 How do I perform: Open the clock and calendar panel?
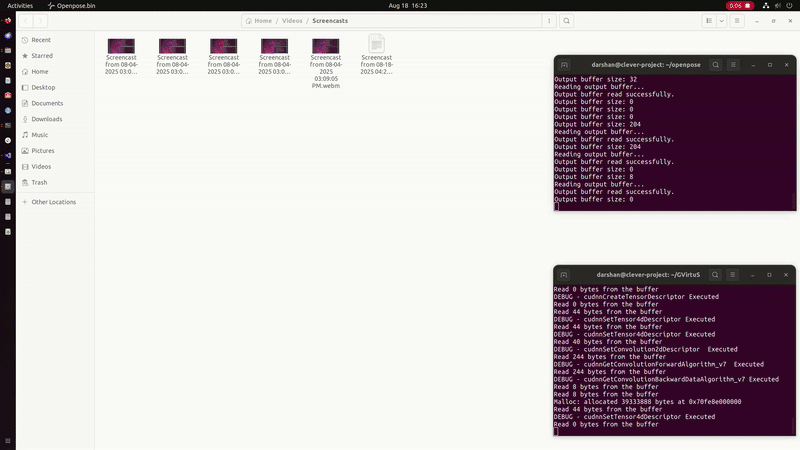click(399, 5)
